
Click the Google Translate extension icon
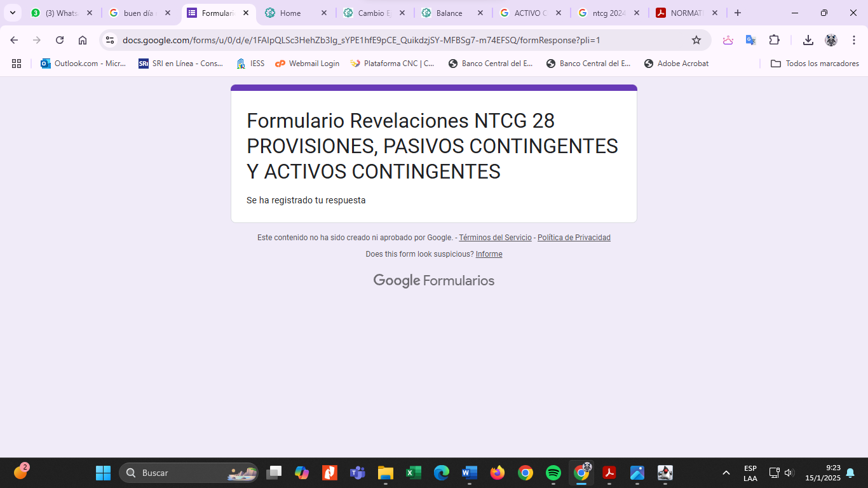pyautogui.click(x=750, y=40)
